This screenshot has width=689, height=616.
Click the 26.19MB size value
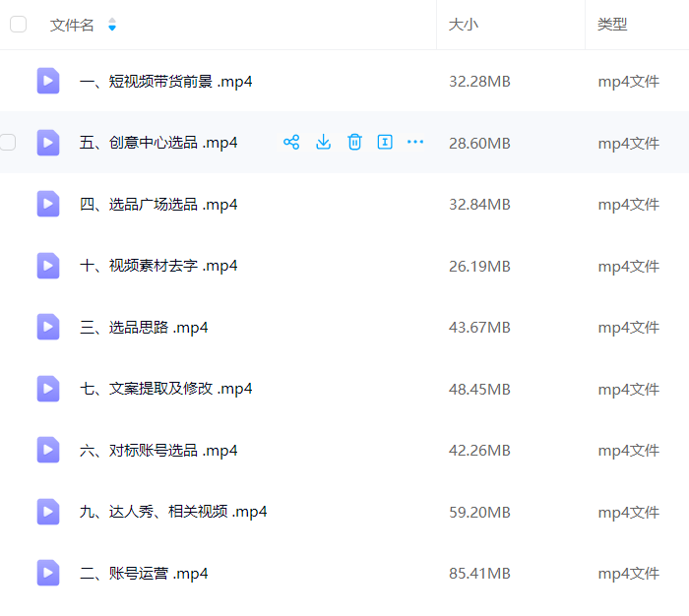click(479, 267)
